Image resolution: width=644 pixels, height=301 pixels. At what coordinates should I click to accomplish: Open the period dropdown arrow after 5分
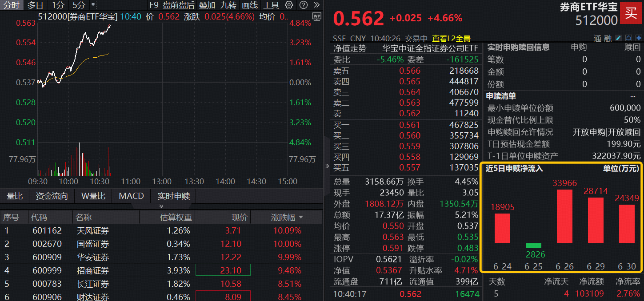click(x=93, y=5)
